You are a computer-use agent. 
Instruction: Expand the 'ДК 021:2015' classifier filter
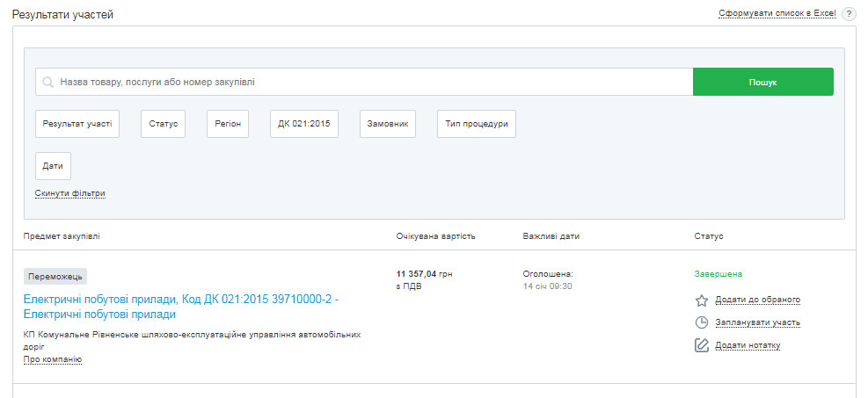[x=303, y=124]
